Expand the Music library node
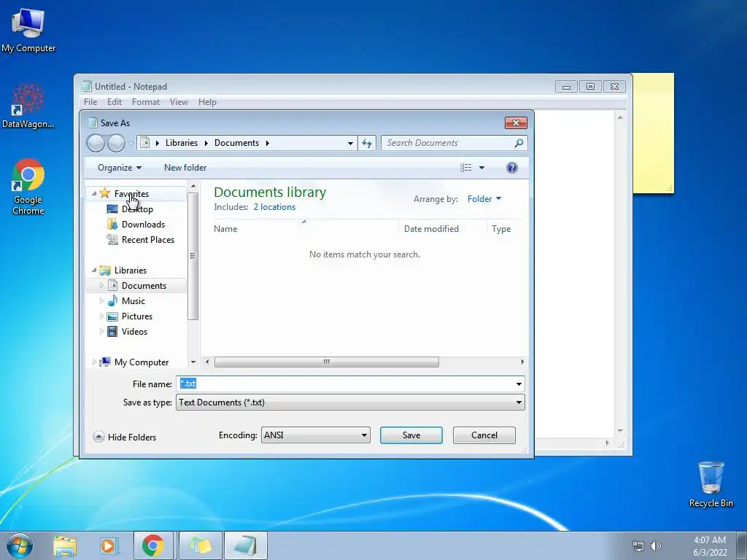This screenshot has width=747, height=560. tap(101, 301)
